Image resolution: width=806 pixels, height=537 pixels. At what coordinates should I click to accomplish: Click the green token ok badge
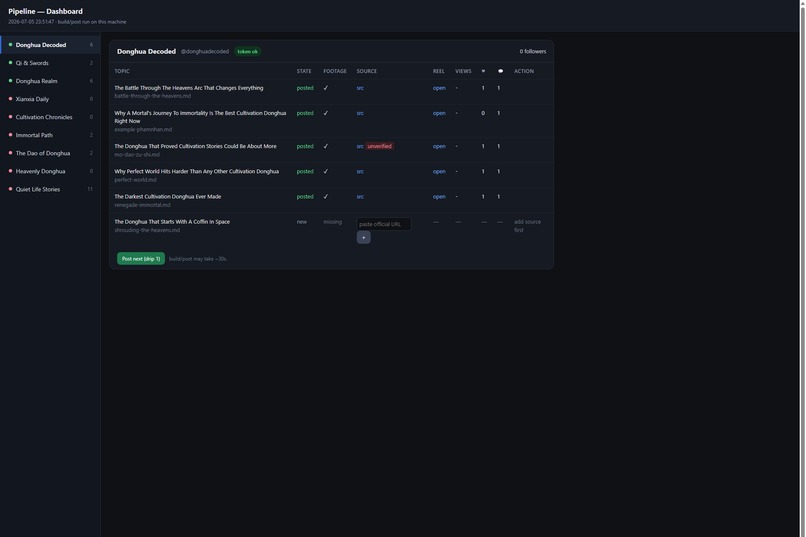coord(247,51)
